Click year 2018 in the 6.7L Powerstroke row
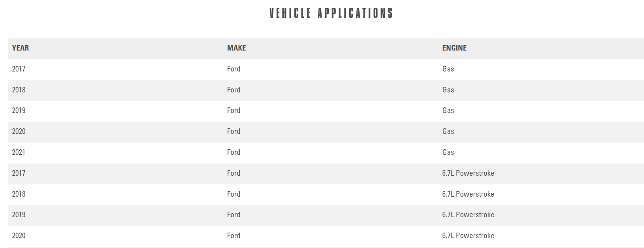The width and height of the screenshot is (644, 248). [x=19, y=194]
